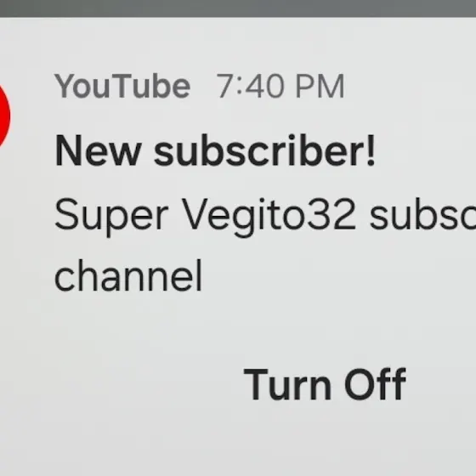The width and height of the screenshot is (476, 476).
Task: Click the truncated subsc text at right edge
Action: 423,214
